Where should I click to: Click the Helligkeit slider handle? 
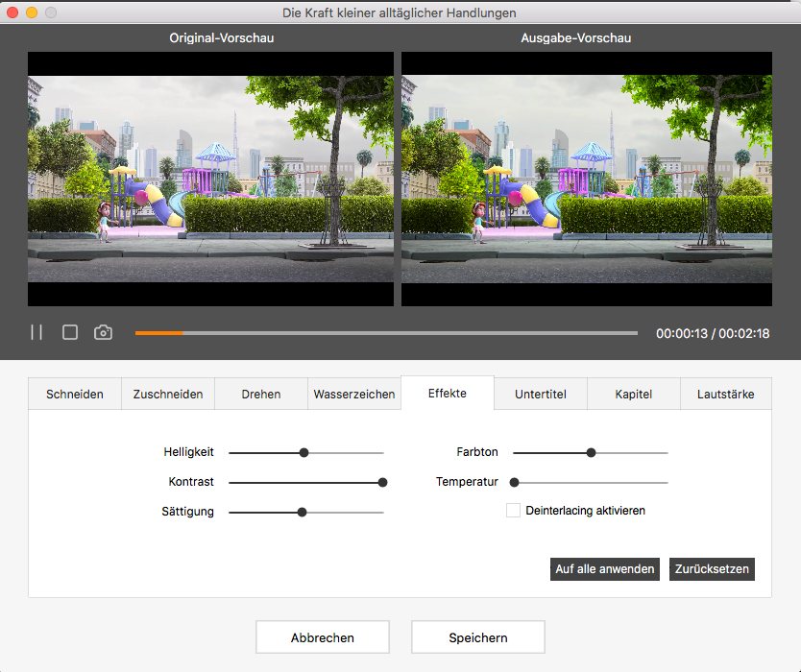point(303,451)
